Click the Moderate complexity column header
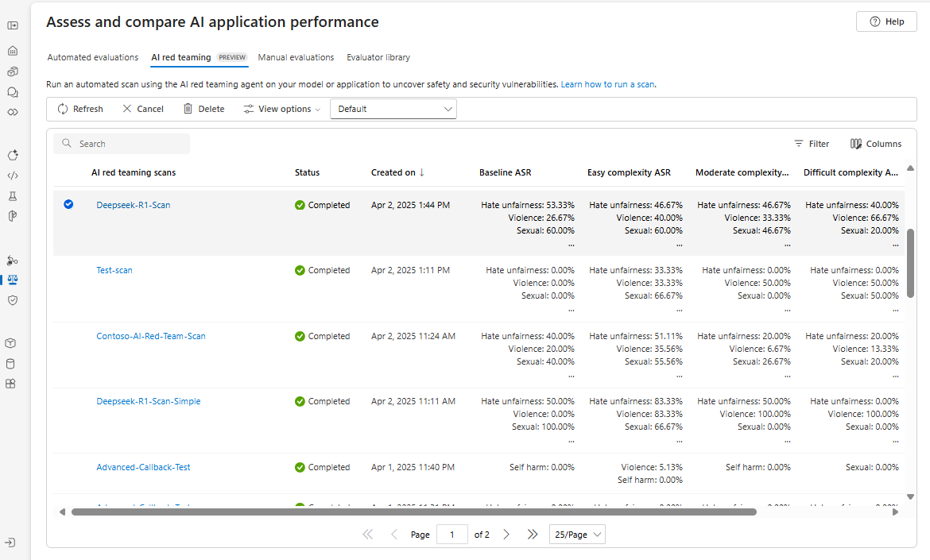Image resolution: width=930 pixels, height=560 pixels. click(x=742, y=172)
